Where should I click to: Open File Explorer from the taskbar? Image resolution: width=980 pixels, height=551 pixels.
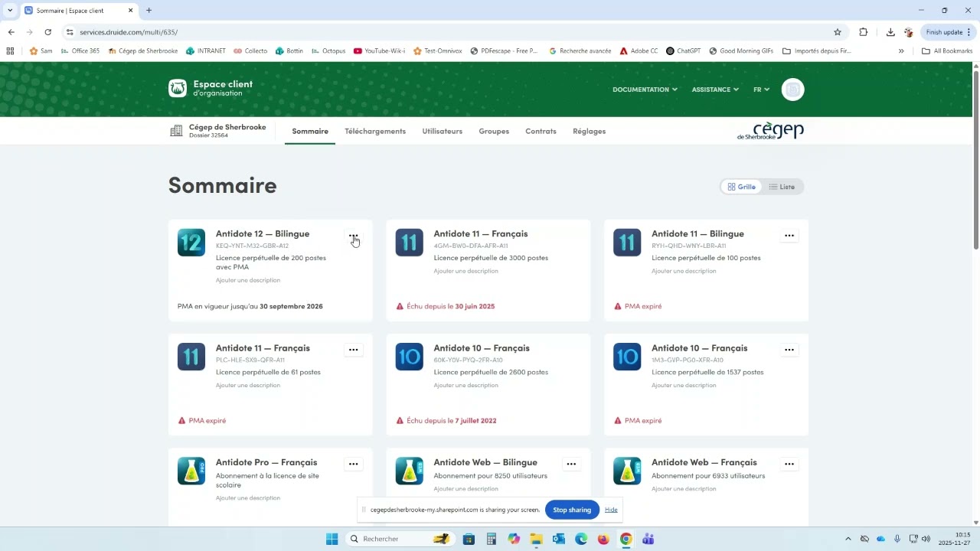tap(536, 539)
